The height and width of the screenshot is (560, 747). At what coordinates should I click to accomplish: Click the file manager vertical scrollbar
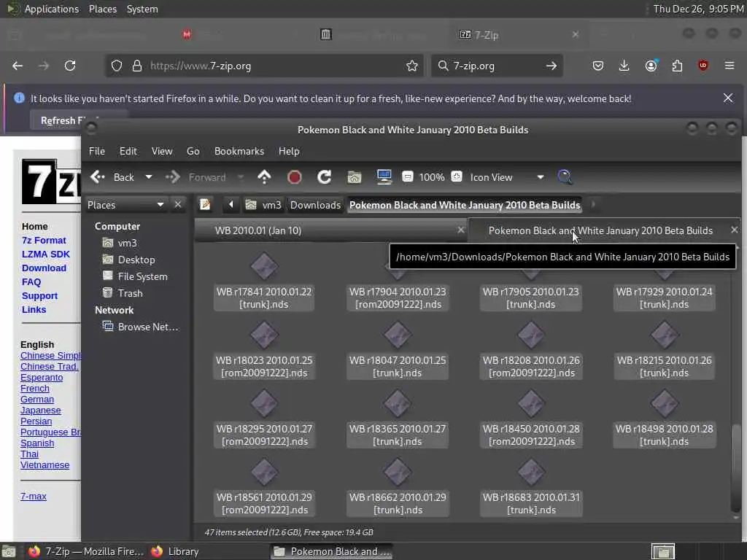pos(735,468)
